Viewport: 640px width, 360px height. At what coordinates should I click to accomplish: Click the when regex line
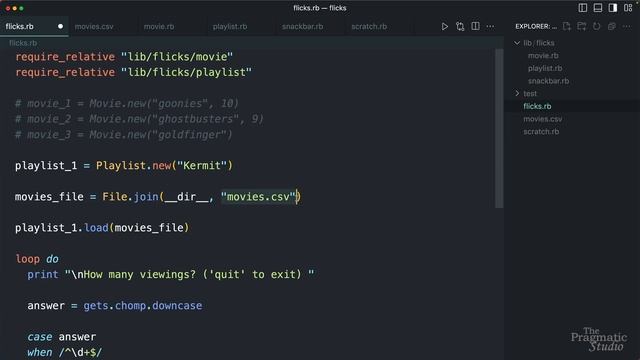64,352
